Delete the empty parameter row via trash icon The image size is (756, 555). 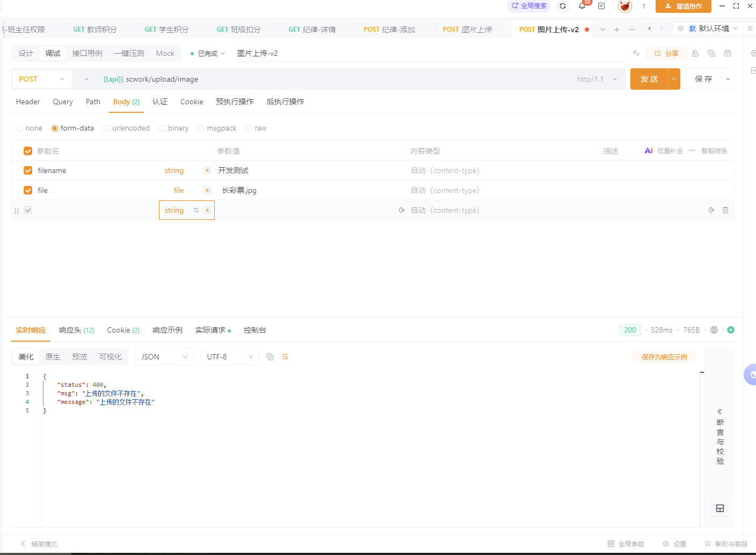pyautogui.click(x=725, y=210)
